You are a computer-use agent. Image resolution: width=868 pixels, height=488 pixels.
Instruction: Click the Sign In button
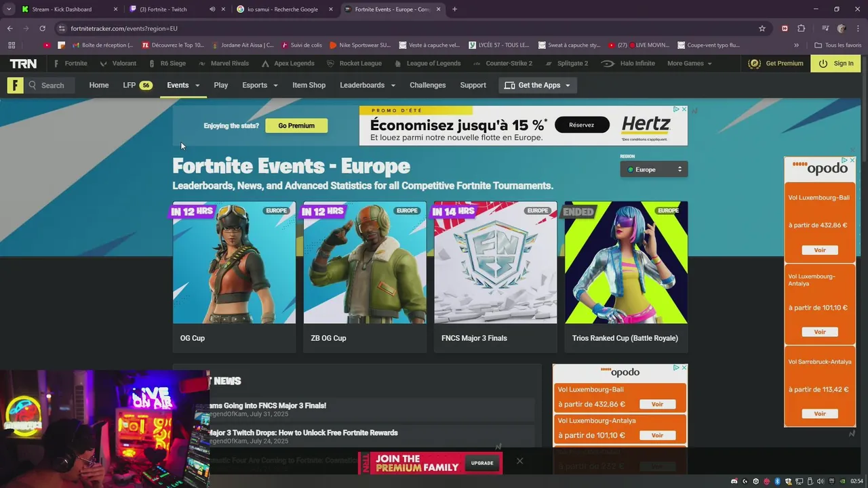[835, 63]
